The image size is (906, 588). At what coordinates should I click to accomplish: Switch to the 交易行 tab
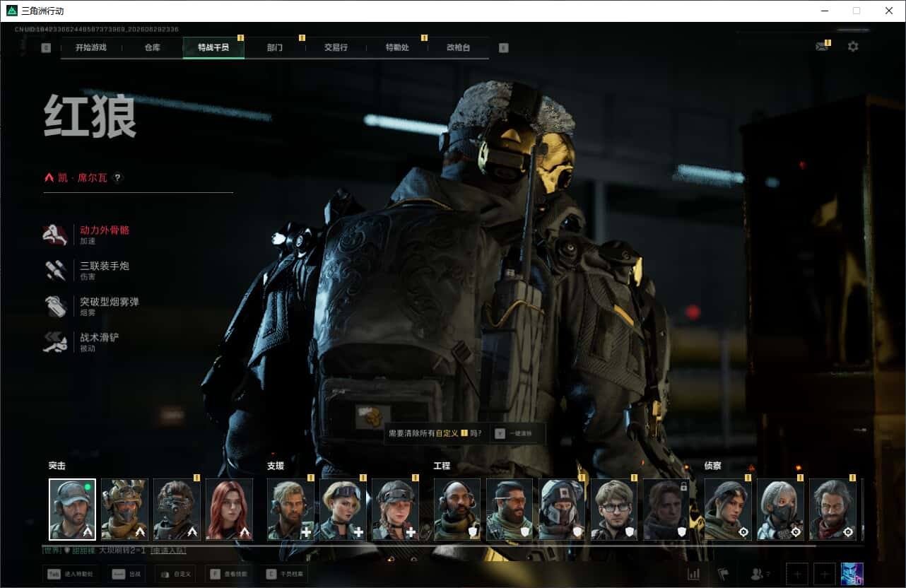click(336, 48)
